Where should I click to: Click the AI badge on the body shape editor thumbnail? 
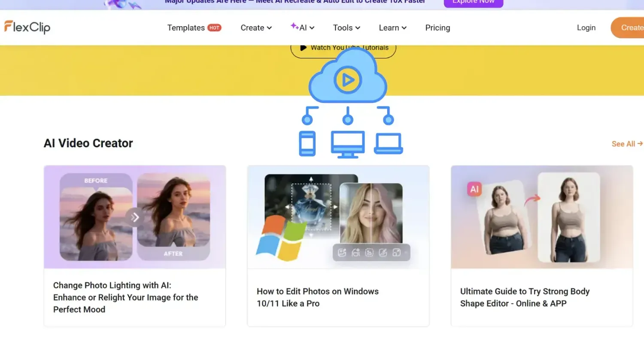474,189
